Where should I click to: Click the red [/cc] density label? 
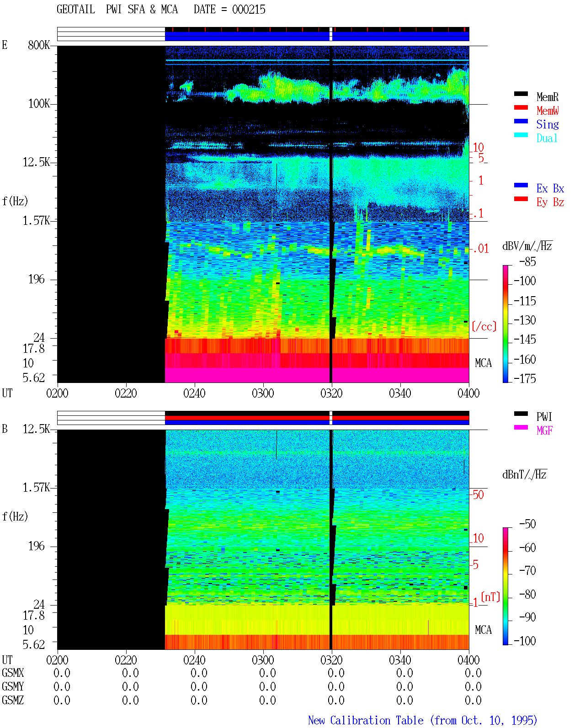[484, 326]
